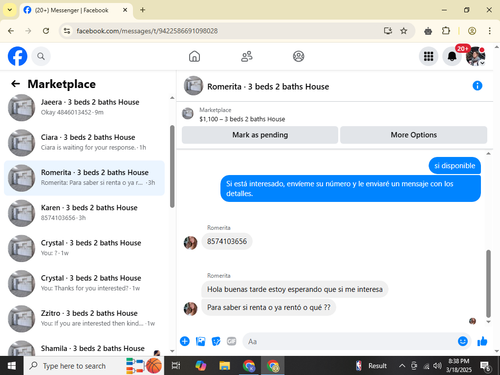
Task: Open Jaeera 3 beds 2 baths conversation
Action: (x=84, y=107)
